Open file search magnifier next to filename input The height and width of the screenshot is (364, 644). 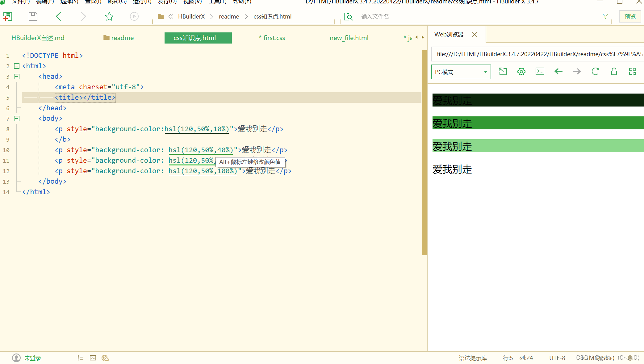348,16
